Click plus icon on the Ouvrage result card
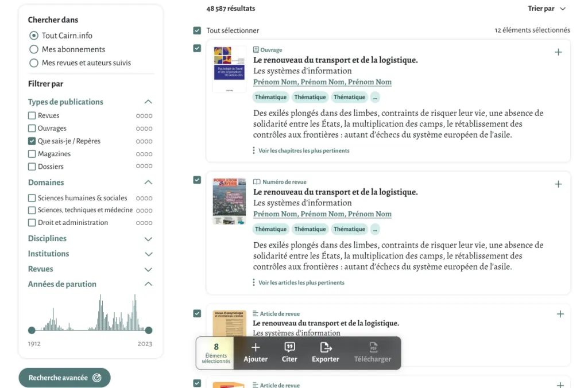Screen dimensions: 588x388 click(558, 52)
